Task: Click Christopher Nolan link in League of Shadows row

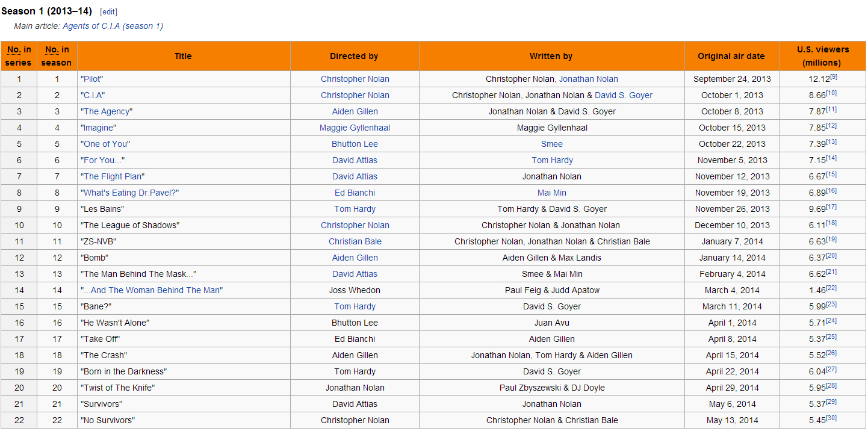Action: point(355,225)
